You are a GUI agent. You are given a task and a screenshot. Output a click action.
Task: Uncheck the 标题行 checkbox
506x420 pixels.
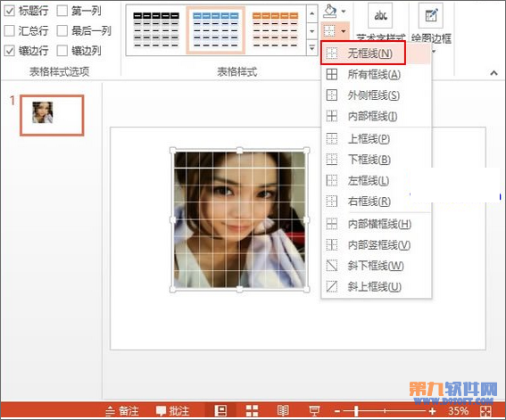(9, 11)
